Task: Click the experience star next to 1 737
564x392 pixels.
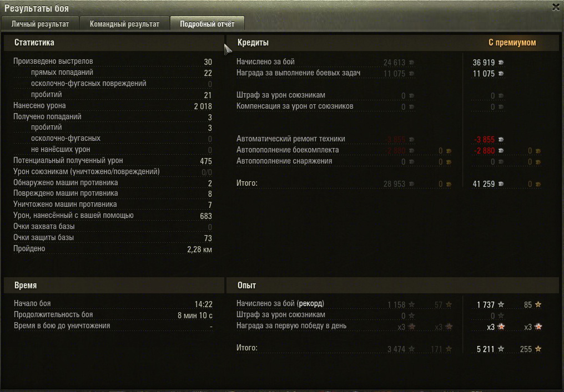Action: (x=501, y=305)
